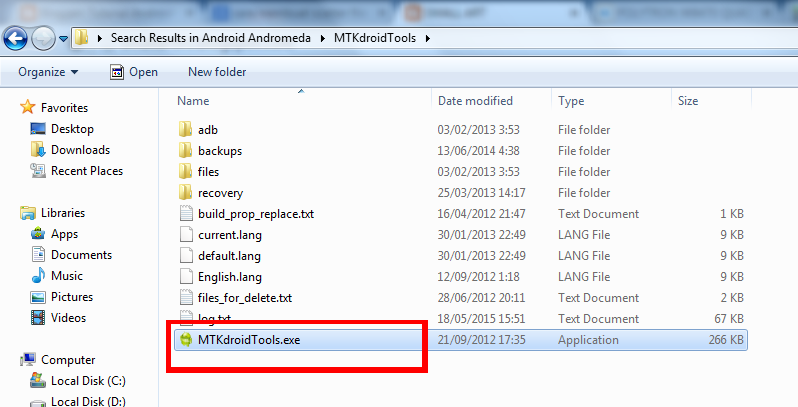Select the MTKdroidTools breadcrumb segment
The width and height of the screenshot is (798, 407).
tap(375, 38)
